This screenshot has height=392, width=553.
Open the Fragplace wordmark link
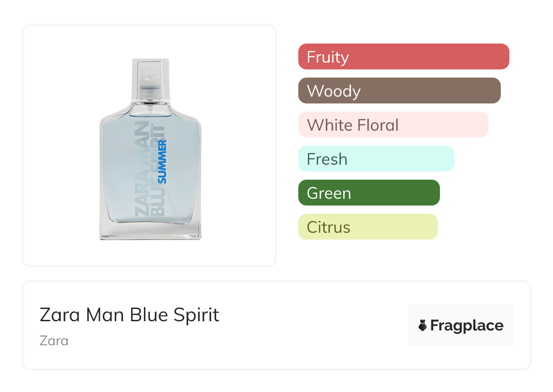[467, 325]
